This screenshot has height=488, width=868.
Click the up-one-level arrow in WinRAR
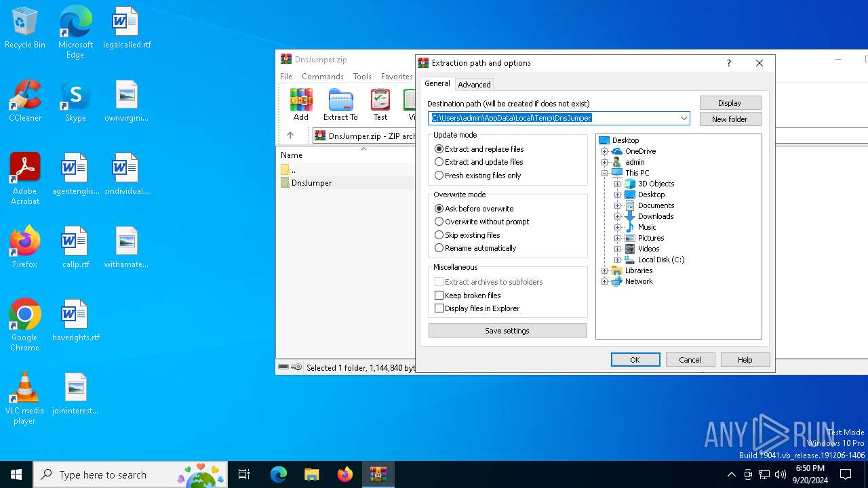click(290, 136)
